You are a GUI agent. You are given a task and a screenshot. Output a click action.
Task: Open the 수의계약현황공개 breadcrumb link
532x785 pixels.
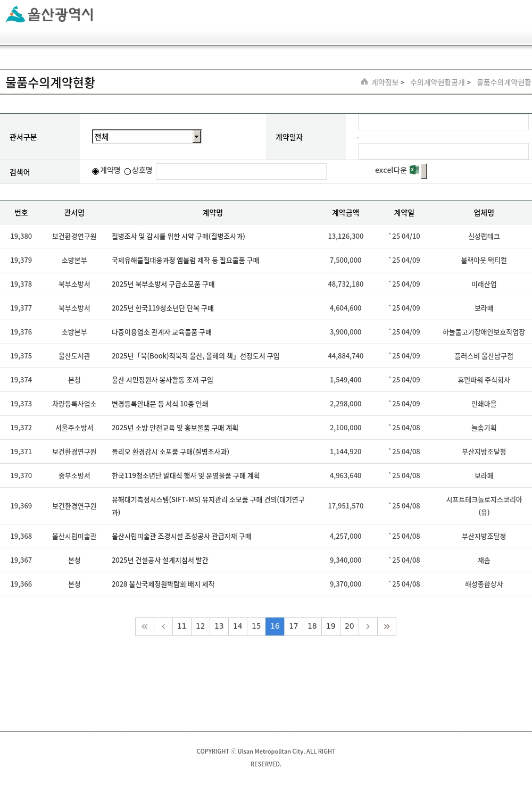point(437,82)
